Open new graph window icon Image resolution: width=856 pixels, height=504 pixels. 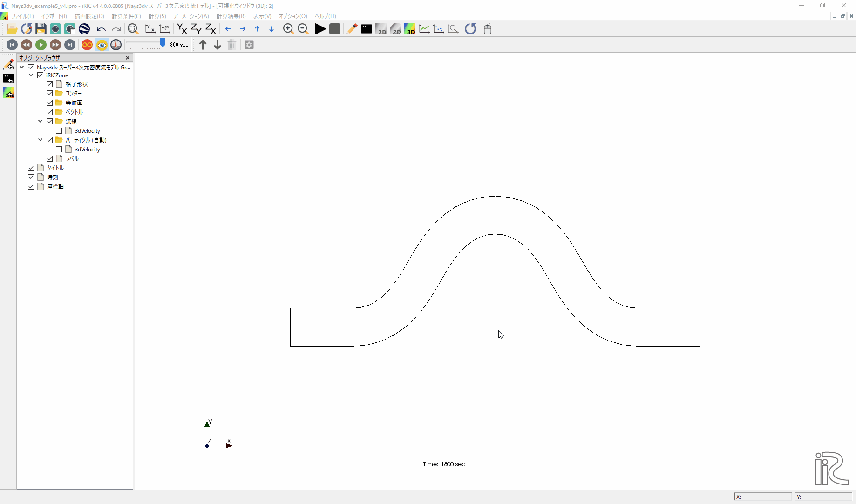point(424,29)
